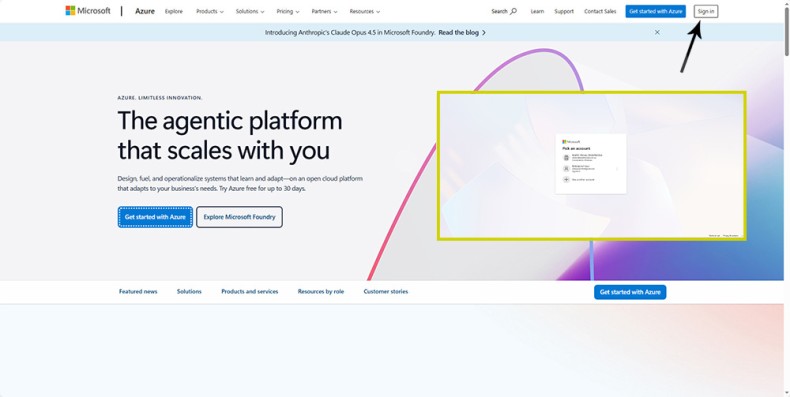Expand the Solutions dropdown
This screenshot has height=397, width=790.
[249, 11]
